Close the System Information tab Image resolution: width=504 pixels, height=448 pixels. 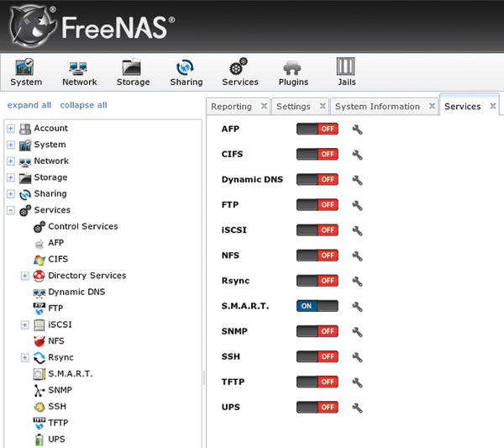click(432, 106)
